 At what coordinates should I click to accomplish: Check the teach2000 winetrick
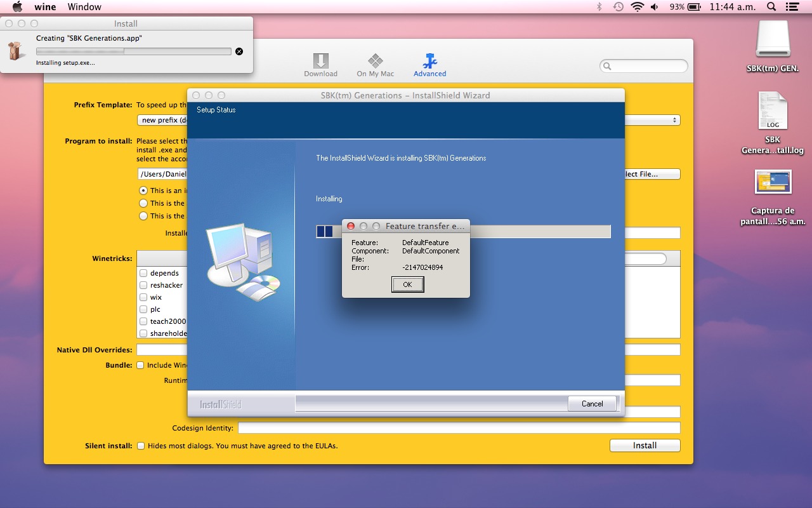point(143,321)
